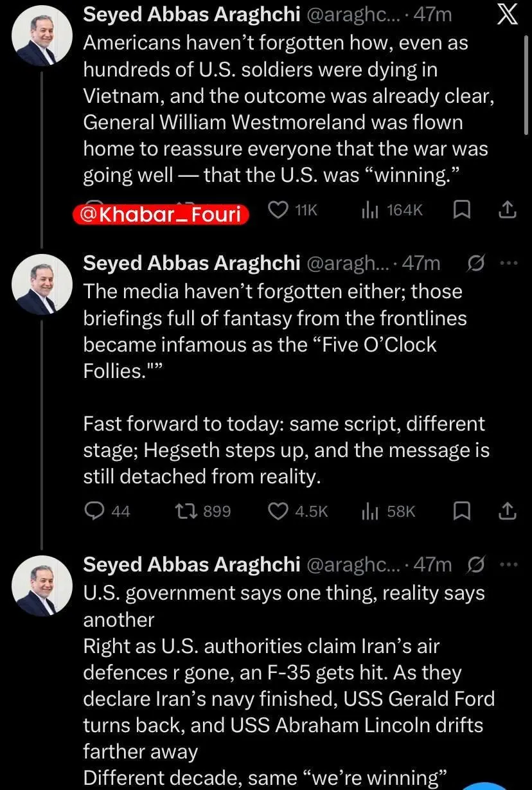Image resolution: width=532 pixels, height=790 pixels.
Task: Click the Grok icon on second tweet
Action: [477, 264]
